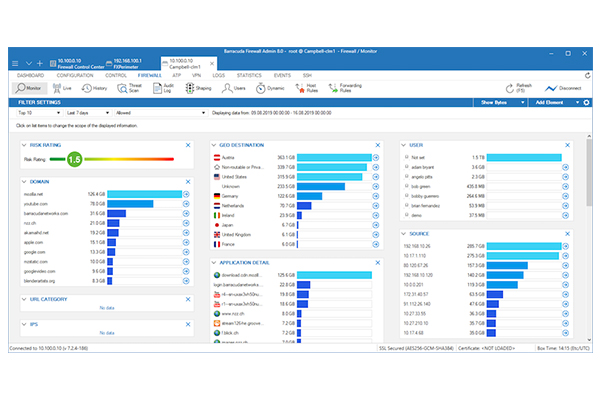Close the Application Detail panel

point(378,263)
